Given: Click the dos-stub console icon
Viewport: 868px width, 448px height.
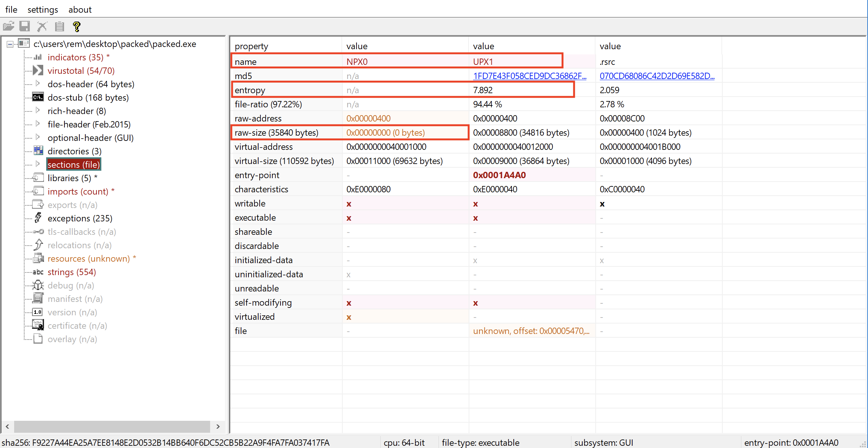Looking at the screenshot, I should [38, 97].
